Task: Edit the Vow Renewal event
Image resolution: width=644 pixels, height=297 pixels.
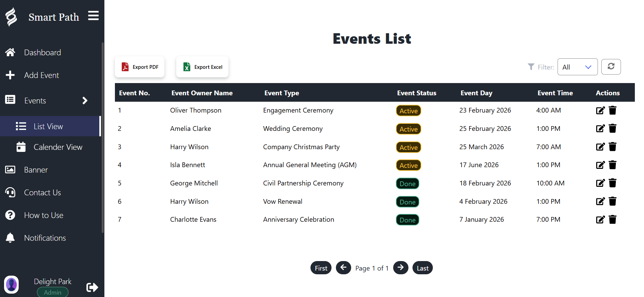Action: [x=600, y=201]
